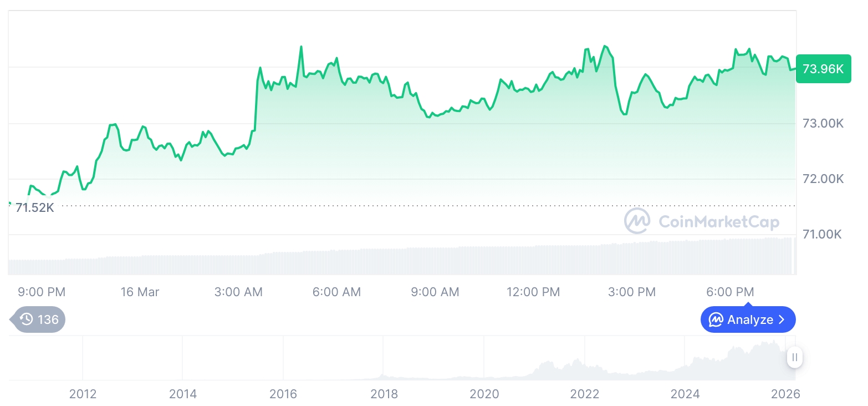This screenshot has height=406, width=868.
Task: Click the 71.52K low-price marker label
Action: (x=34, y=207)
